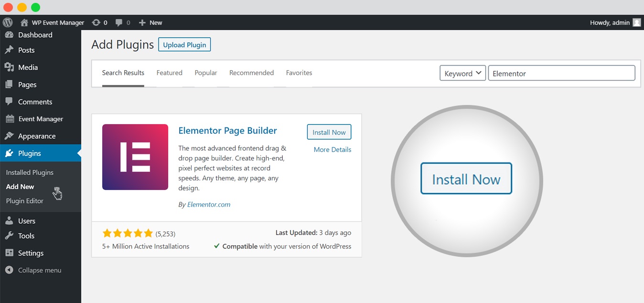This screenshot has width=644, height=303.
Task: Open the Settings sidebar menu
Action: pyautogui.click(x=31, y=253)
